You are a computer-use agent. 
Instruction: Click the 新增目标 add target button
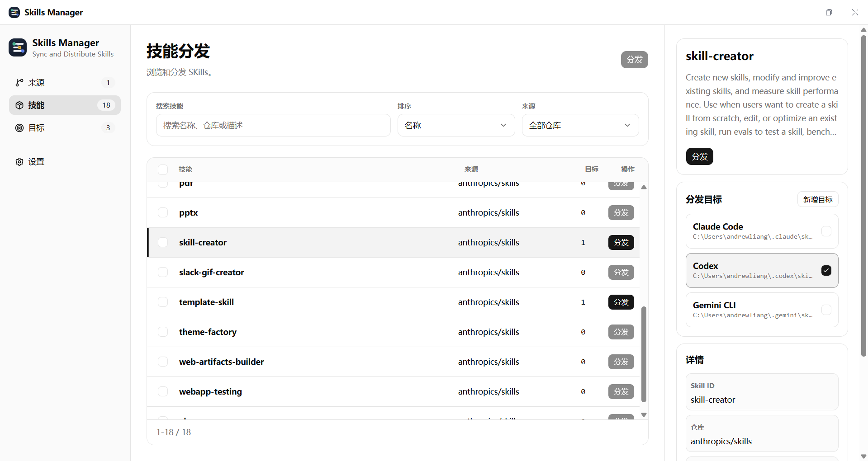pyautogui.click(x=817, y=199)
